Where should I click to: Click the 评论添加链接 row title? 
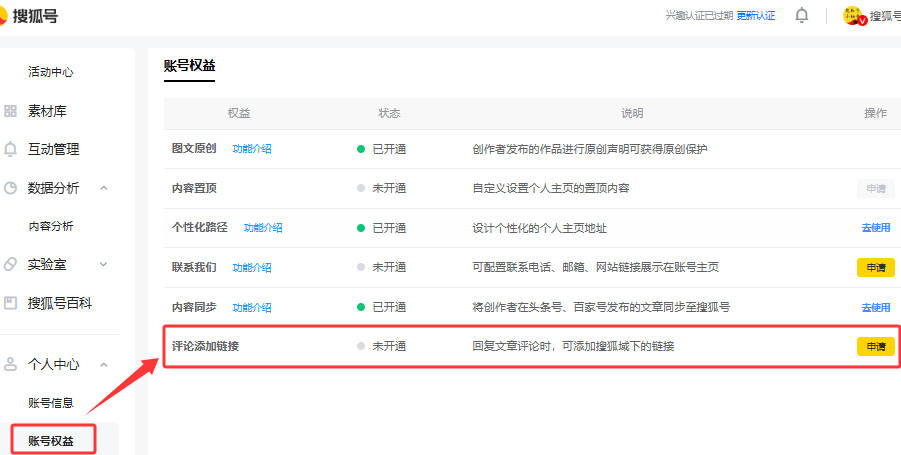coord(205,346)
